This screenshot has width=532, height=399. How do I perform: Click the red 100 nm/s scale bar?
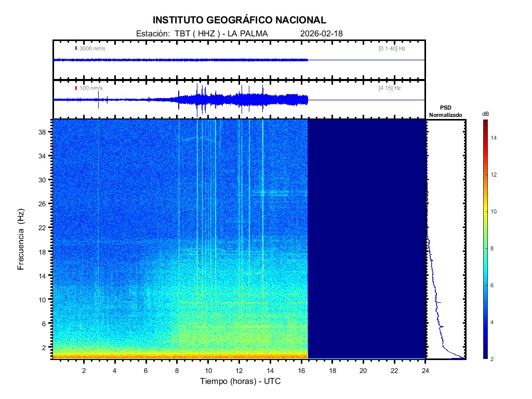click(76, 88)
